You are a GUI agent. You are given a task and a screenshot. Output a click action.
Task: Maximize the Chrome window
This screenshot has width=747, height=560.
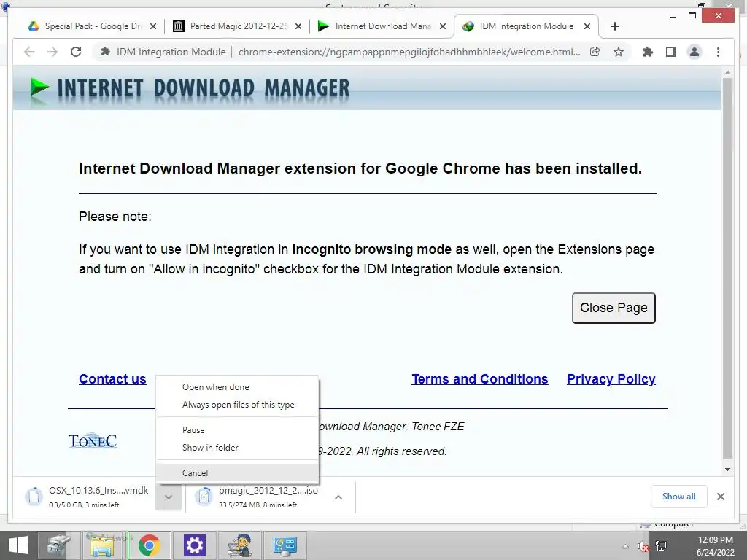pos(692,16)
